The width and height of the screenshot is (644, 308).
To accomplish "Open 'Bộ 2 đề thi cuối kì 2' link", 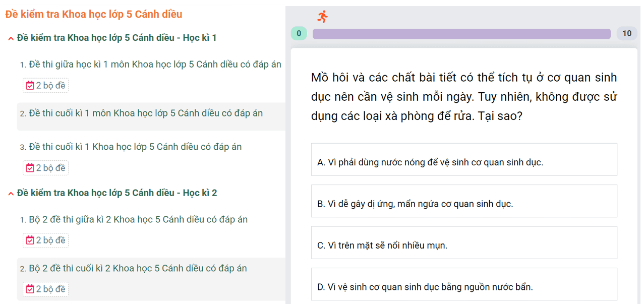I will [x=138, y=269].
